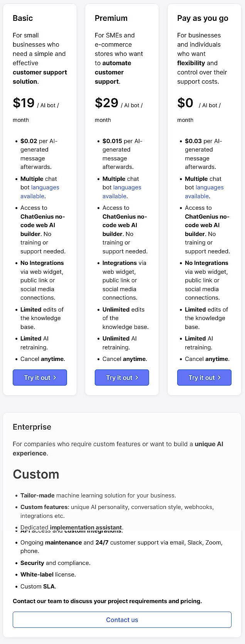
Task: Open the languages available link under Basic plan
Action: click(45, 187)
